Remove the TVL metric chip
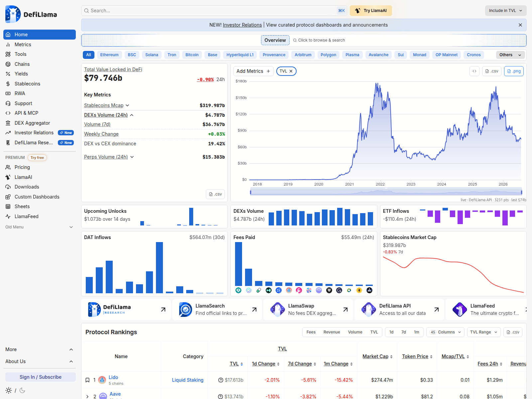This screenshot has height=399, width=532. (x=291, y=71)
